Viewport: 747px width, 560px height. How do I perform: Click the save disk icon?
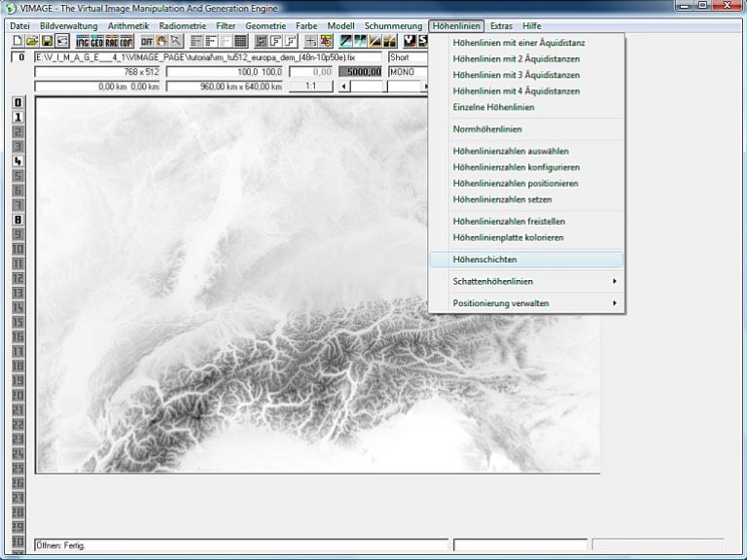pyautogui.click(x=46, y=42)
